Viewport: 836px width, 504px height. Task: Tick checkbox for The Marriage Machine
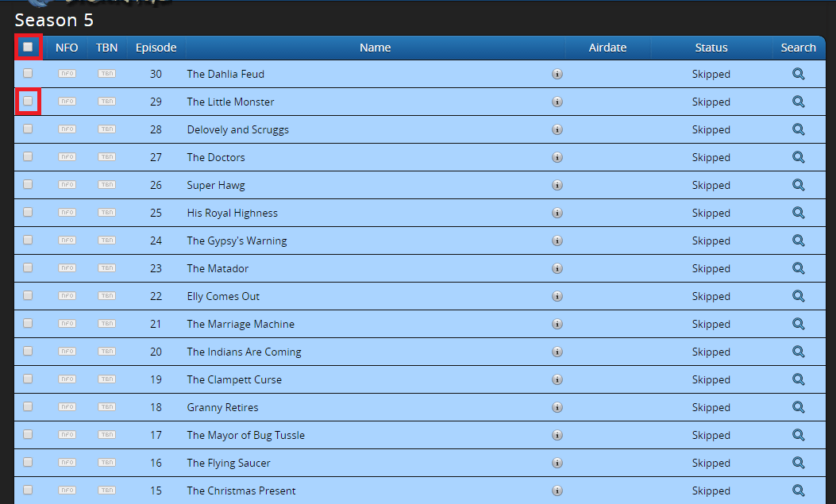28,324
